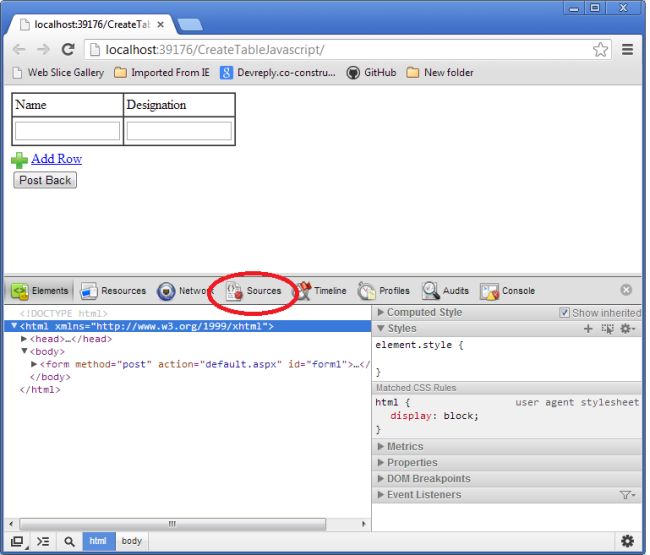Open the Elements panel icon
This screenshot has height=555, width=650.
click(19, 291)
